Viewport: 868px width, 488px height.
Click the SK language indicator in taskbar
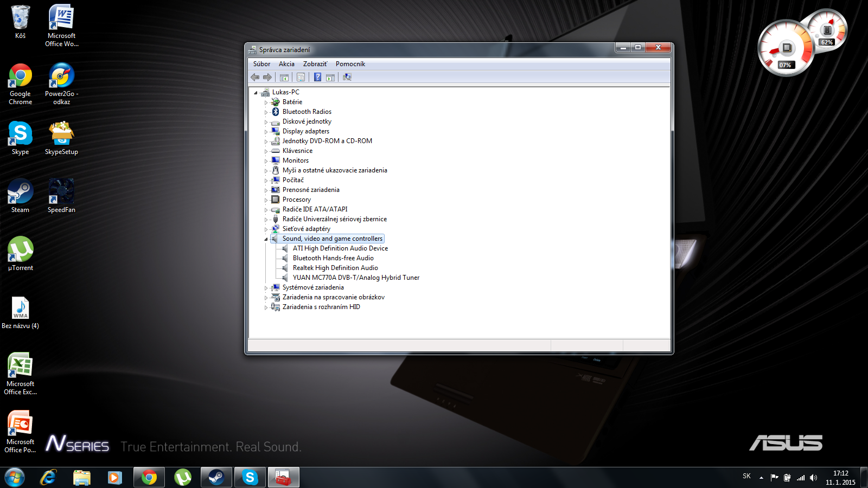746,476
